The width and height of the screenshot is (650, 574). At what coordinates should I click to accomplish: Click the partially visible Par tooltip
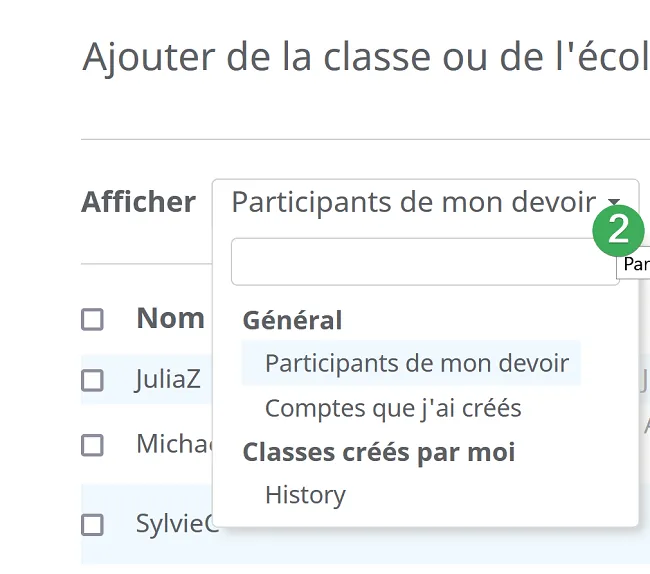633,264
